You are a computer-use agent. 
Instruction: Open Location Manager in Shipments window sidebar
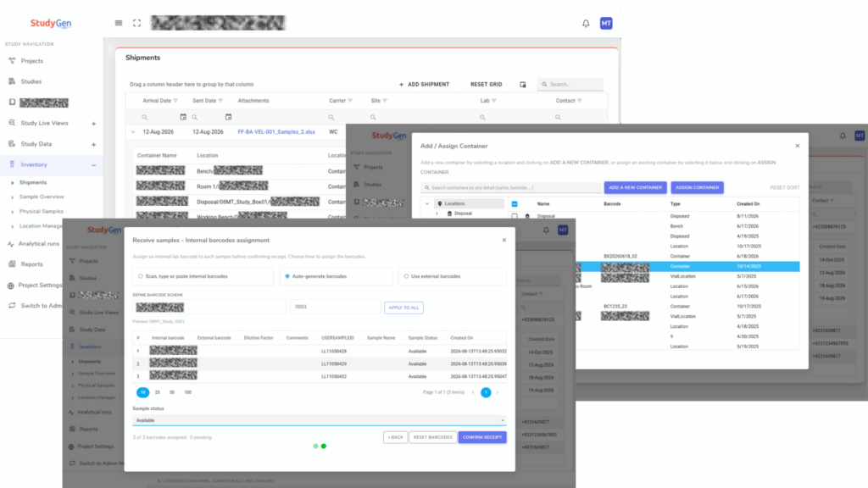click(41, 225)
